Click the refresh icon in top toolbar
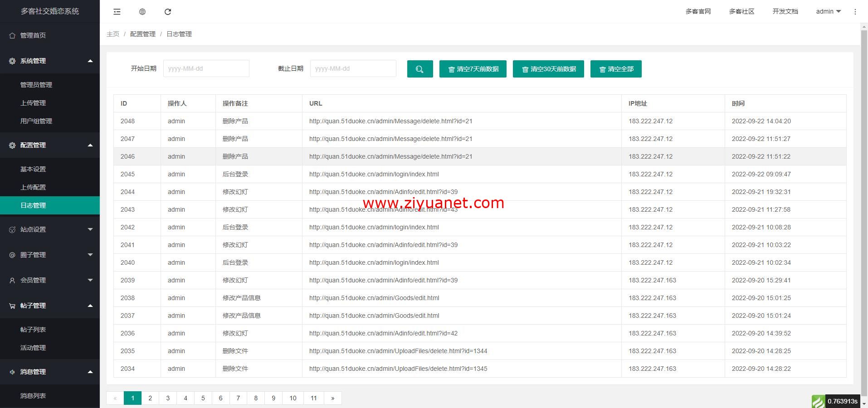The image size is (868, 408). point(168,12)
